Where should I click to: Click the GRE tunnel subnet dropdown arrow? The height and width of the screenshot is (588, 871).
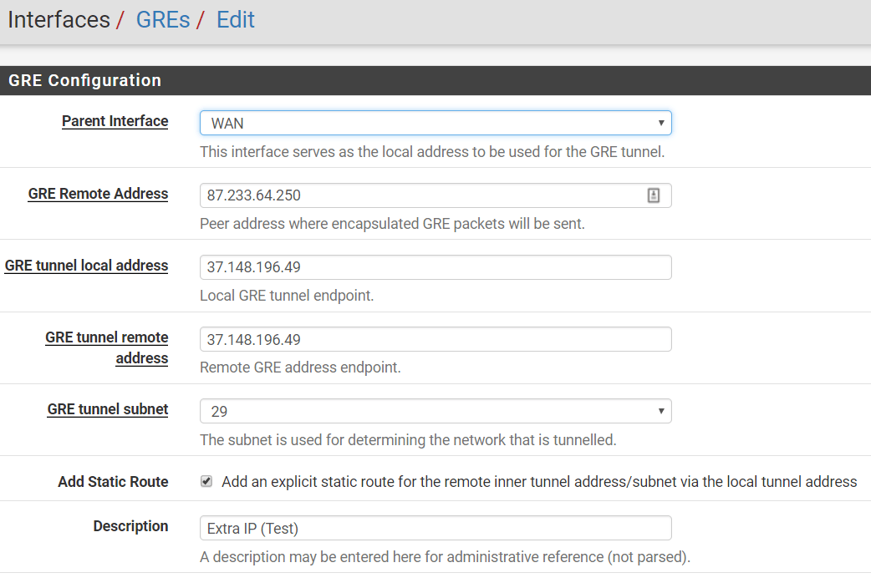click(660, 411)
